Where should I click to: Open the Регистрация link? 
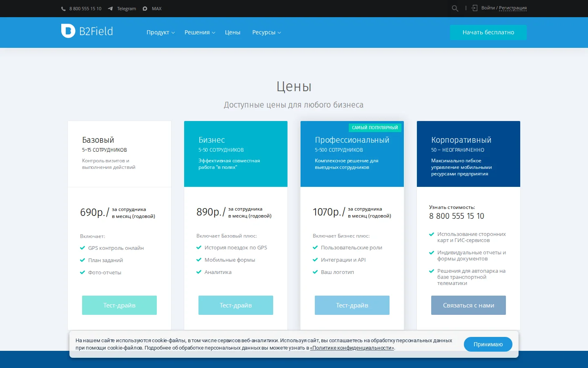coord(513,8)
